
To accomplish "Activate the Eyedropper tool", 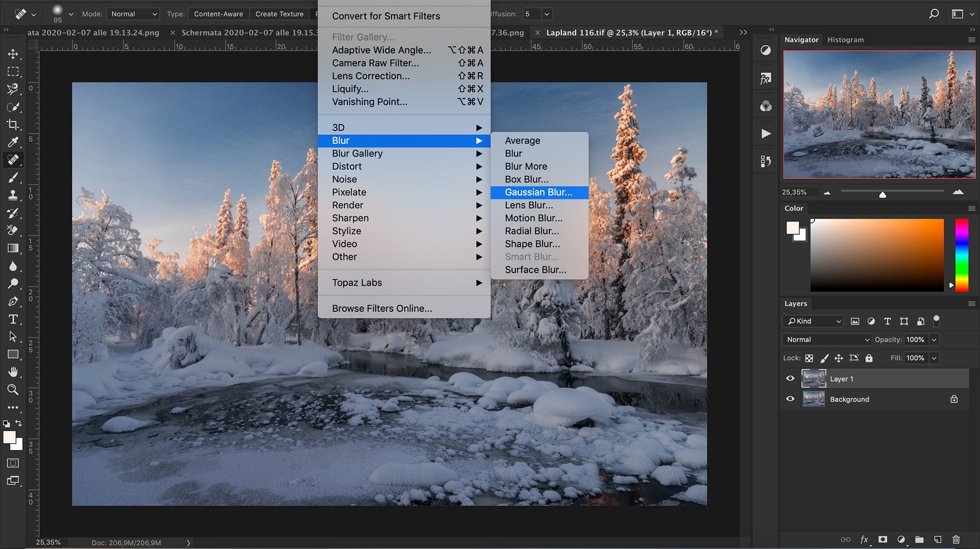I will (x=13, y=142).
